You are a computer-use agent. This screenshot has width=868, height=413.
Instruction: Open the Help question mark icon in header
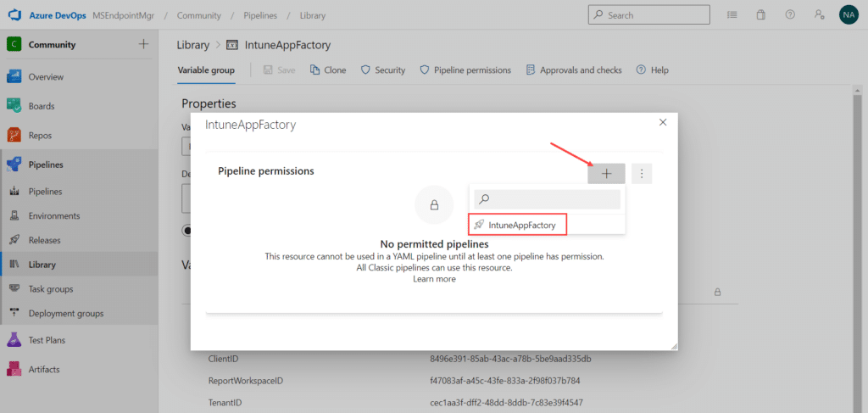(791, 15)
